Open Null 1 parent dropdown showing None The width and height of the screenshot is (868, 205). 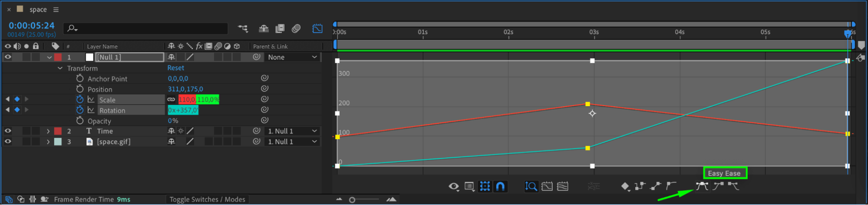[292, 57]
